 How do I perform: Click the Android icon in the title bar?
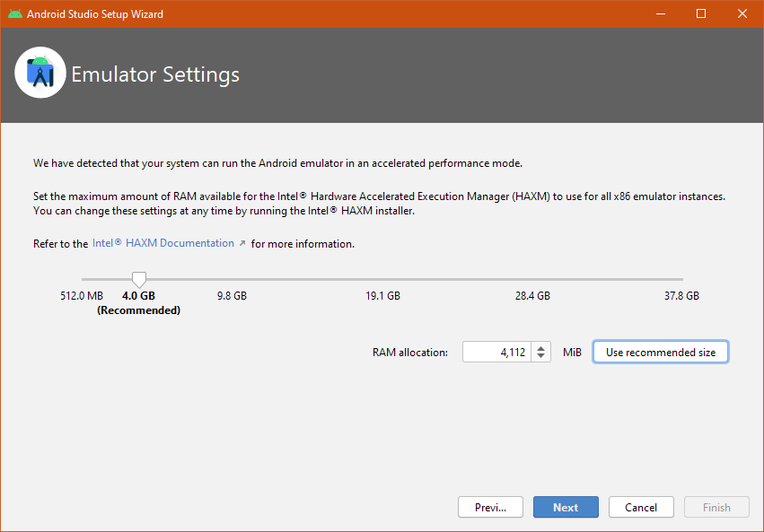pyautogui.click(x=15, y=14)
